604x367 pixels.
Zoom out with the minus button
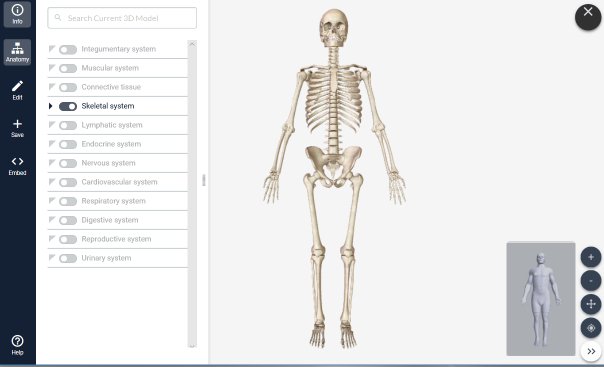[x=591, y=281]
